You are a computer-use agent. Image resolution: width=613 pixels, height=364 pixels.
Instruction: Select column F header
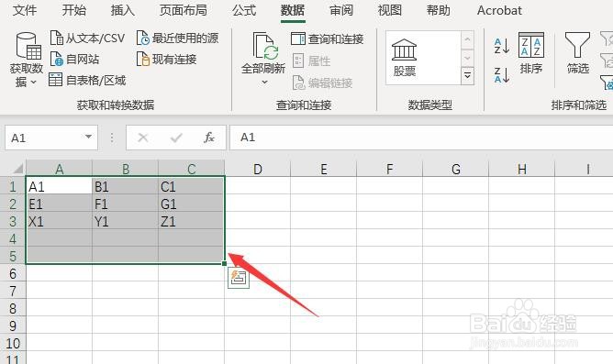coord(389,169)
